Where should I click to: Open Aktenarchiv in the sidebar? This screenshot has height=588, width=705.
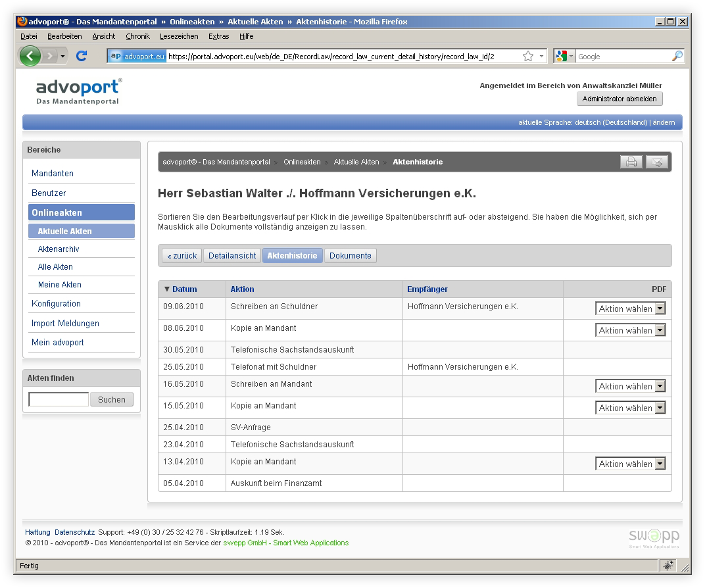click(x=59, y=249)
